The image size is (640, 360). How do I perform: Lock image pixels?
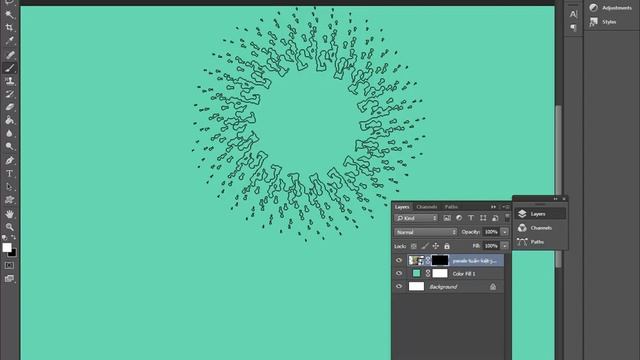(x=425, y=246)
